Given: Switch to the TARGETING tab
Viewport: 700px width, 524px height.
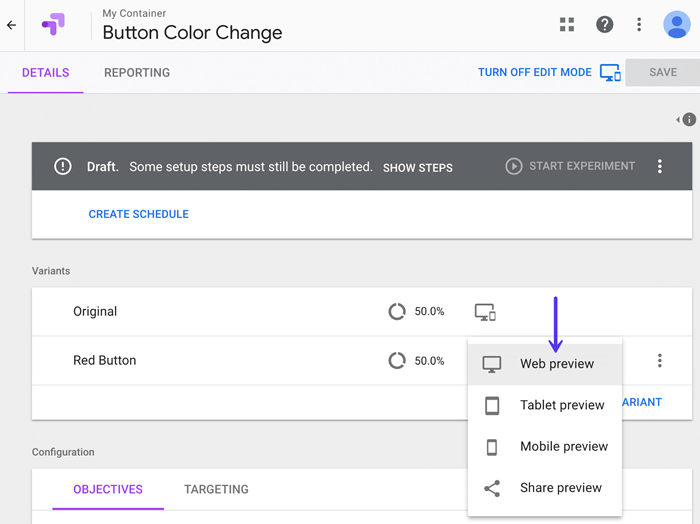Looking at the screenshot, I should click(x=216, y=489).
